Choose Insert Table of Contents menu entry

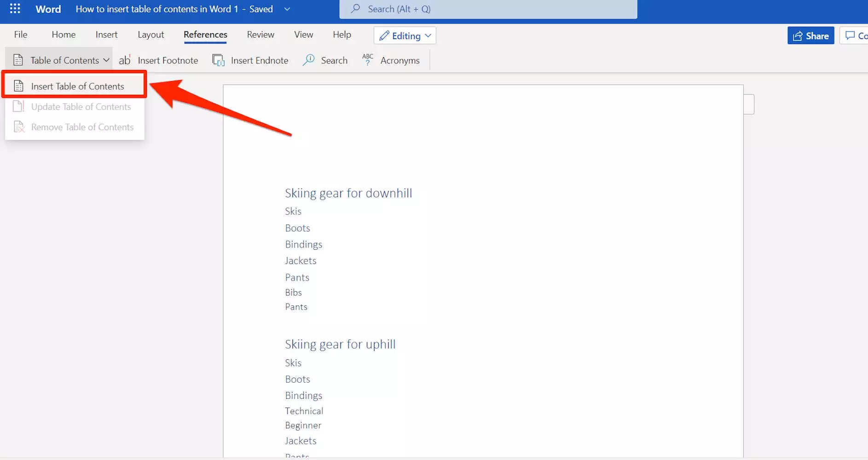75,86
